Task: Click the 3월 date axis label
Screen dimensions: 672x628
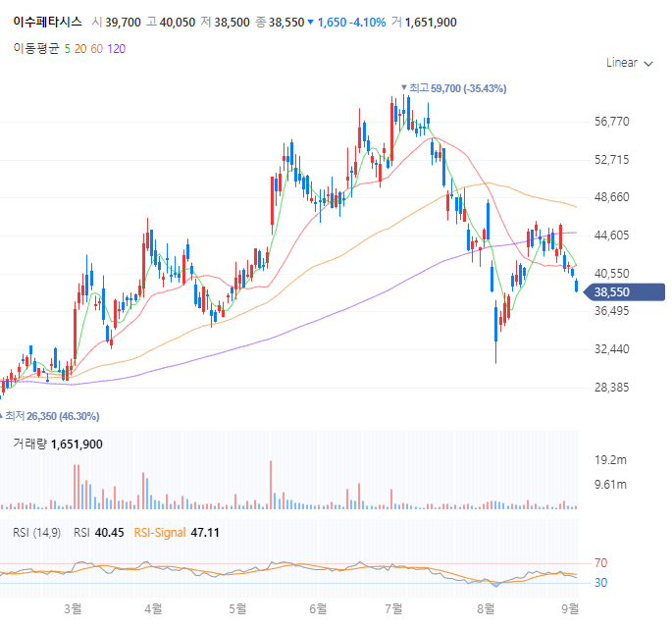Action: click(73, 608)
